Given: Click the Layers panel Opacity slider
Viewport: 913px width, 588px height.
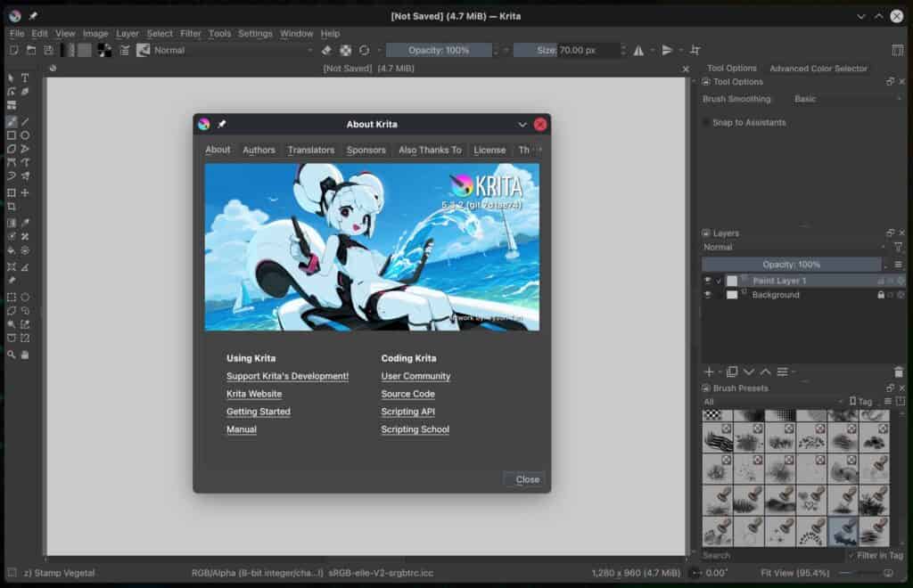Looking at the screenshot, I should 792,265.
